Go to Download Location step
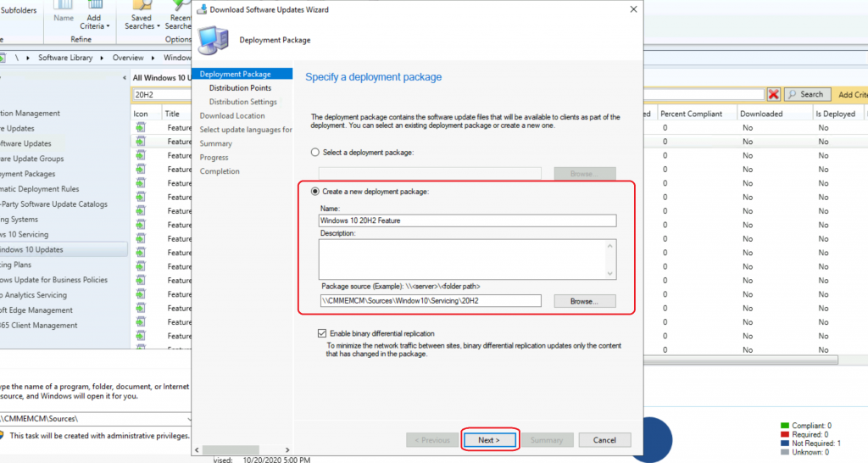 pos(232,115)
